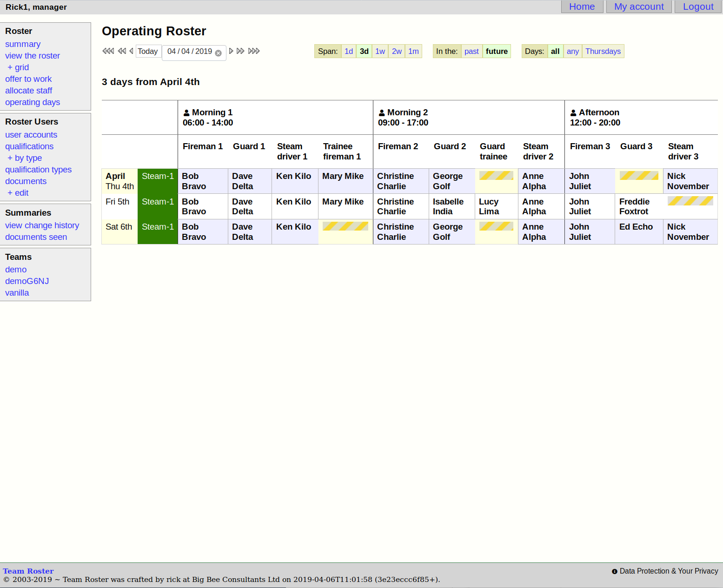This screenshot has height=588, width=723.
Task: Click the single-right next arrow
Action: tap(231, 51)
